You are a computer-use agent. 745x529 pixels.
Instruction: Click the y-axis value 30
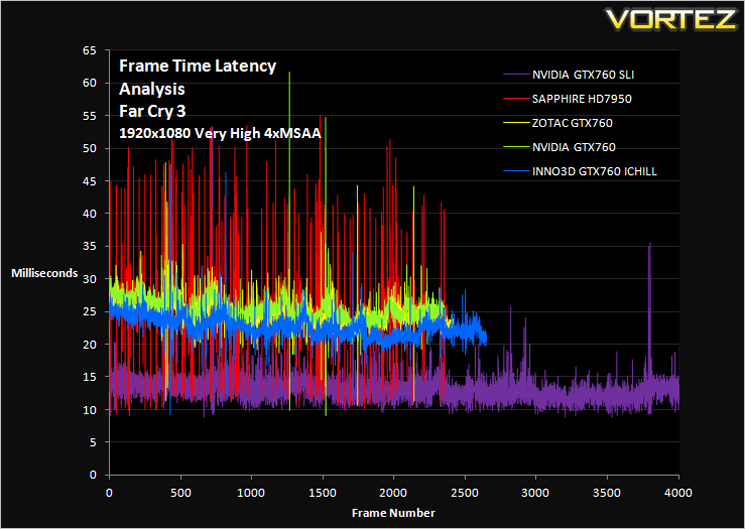click(89, 279)
